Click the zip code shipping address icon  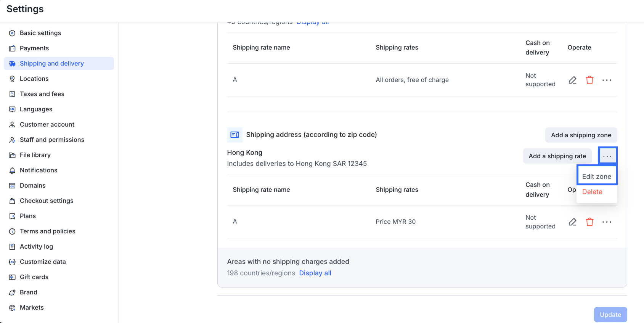(234, 135)
